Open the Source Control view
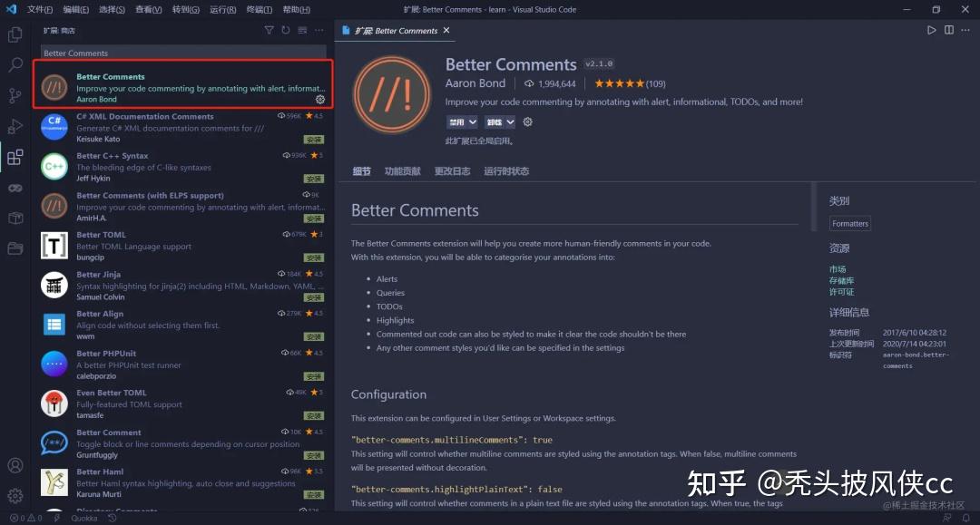 (15, 95)
